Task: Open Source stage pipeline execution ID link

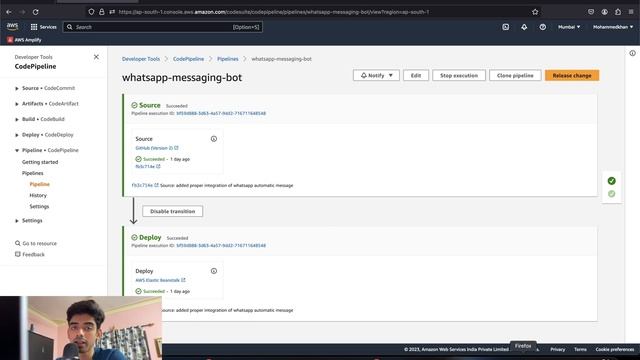Action: tap(221, 113)
